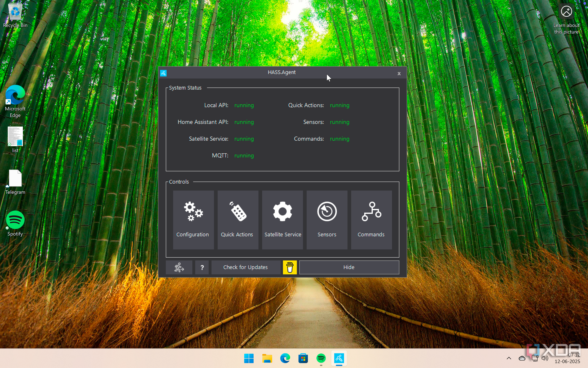This screenshot has height=368, width=588.
Task: Click the Local API running status
Action: click(x=244, y=105)
